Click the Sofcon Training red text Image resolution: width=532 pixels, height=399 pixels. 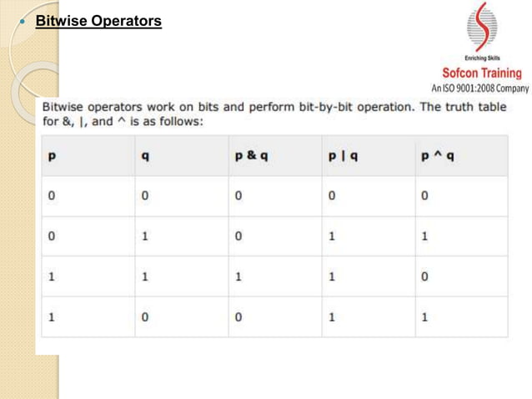[x=482, y=73]
